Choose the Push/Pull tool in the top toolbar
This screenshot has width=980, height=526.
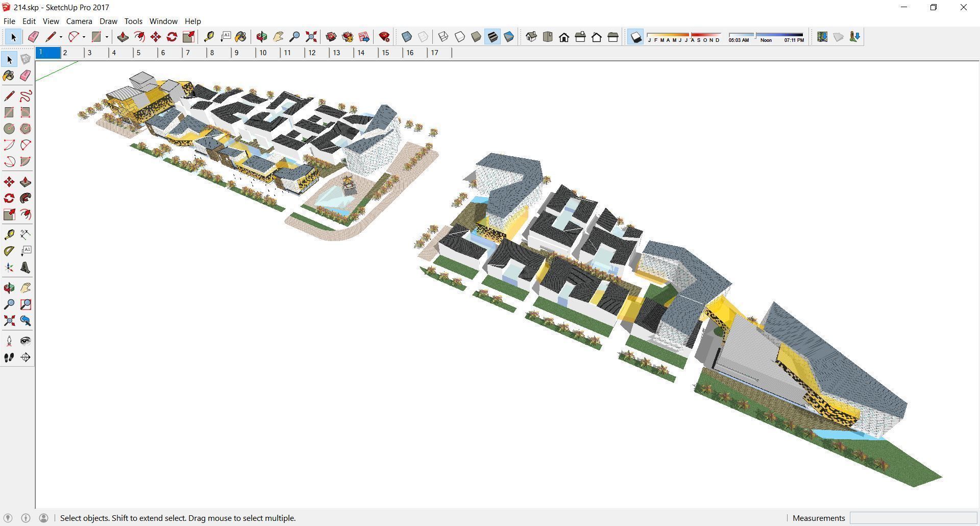coord(122,37)
